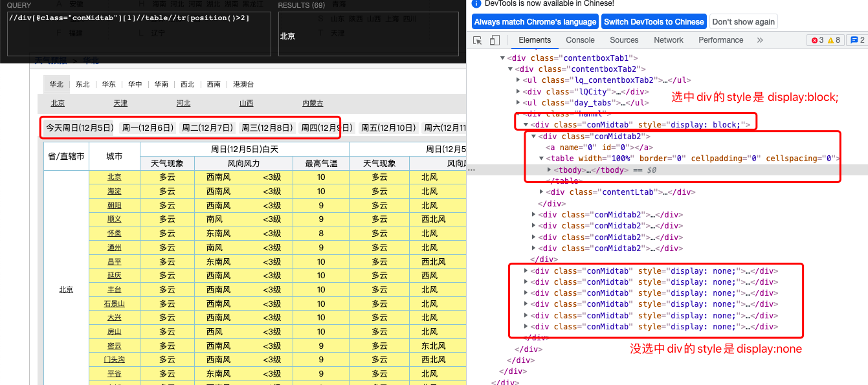Expand the tbody node
This screenshot has height=385, width=868.
(550, 170)
